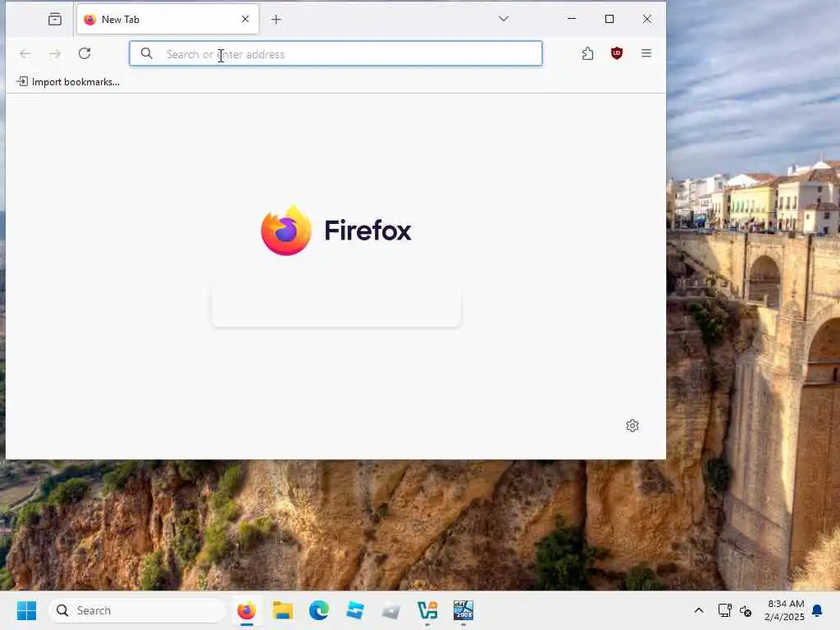Maximize the Firefox window
840x630 pixels.
tap(609, 19)
